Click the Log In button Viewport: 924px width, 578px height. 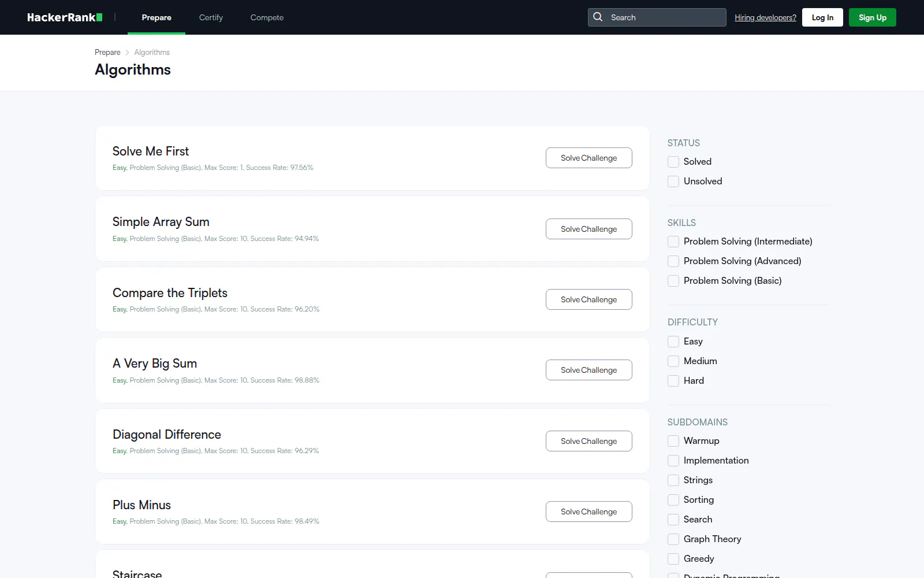coord(822,17)
